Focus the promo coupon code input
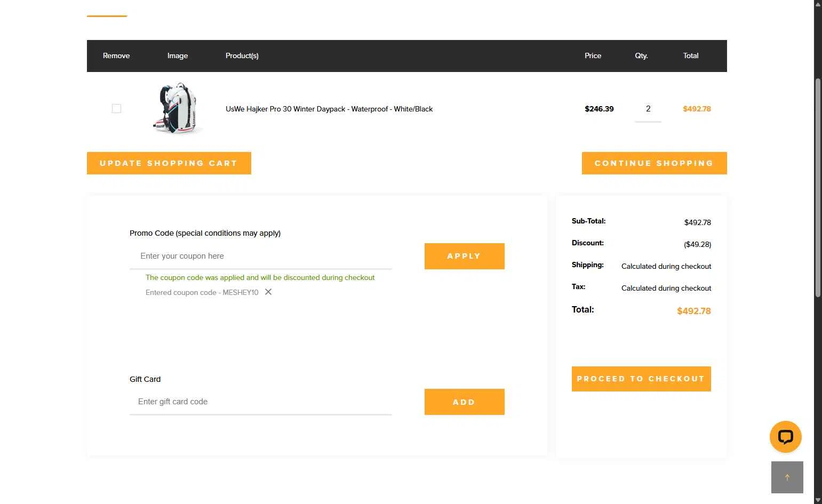Viewport: 822px width, 504px height. click(261, 256)
